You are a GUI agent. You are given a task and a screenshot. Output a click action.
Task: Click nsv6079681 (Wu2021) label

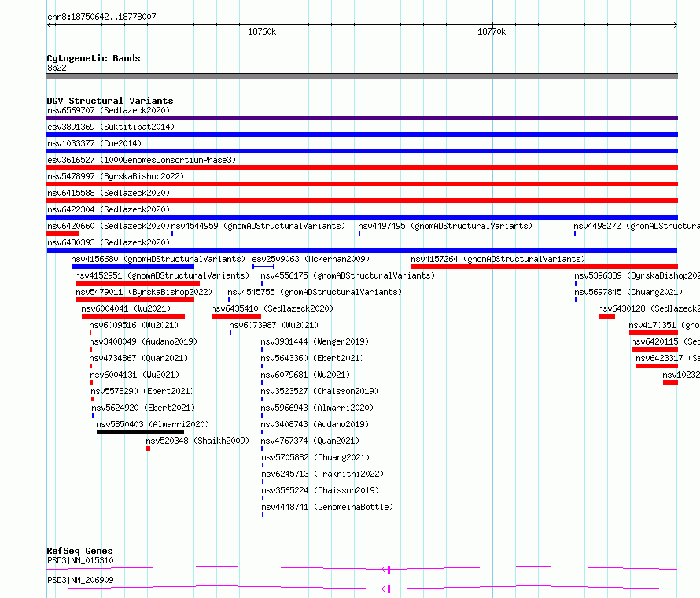coord(305,375)
